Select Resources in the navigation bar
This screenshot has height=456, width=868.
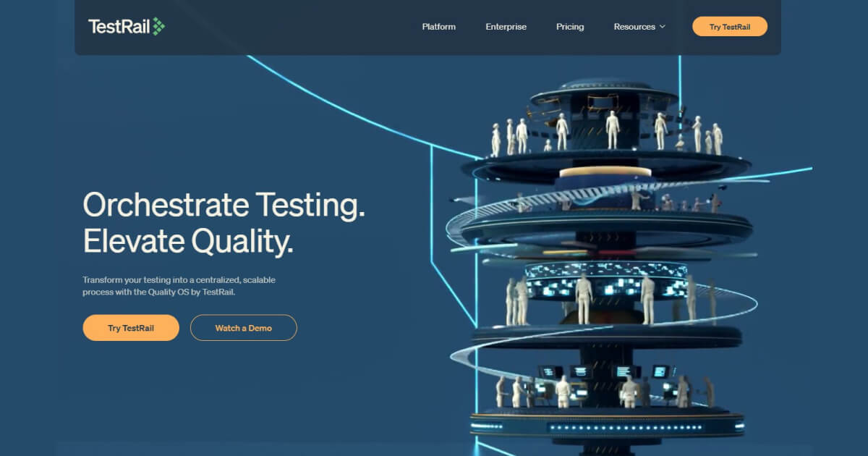[634, 27]
